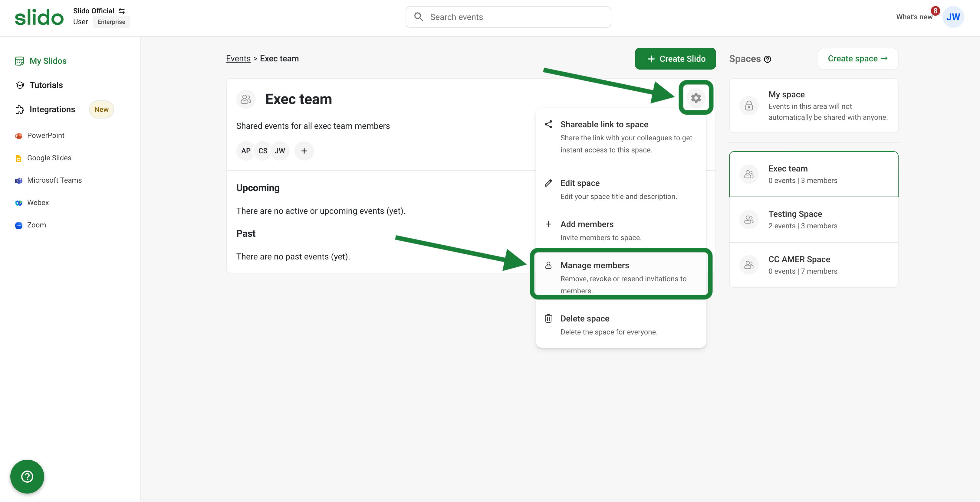Click the trash icon beside Delete space
This screenshot has height=502, width=980.
pyautogui.click(x=548, y=318)
